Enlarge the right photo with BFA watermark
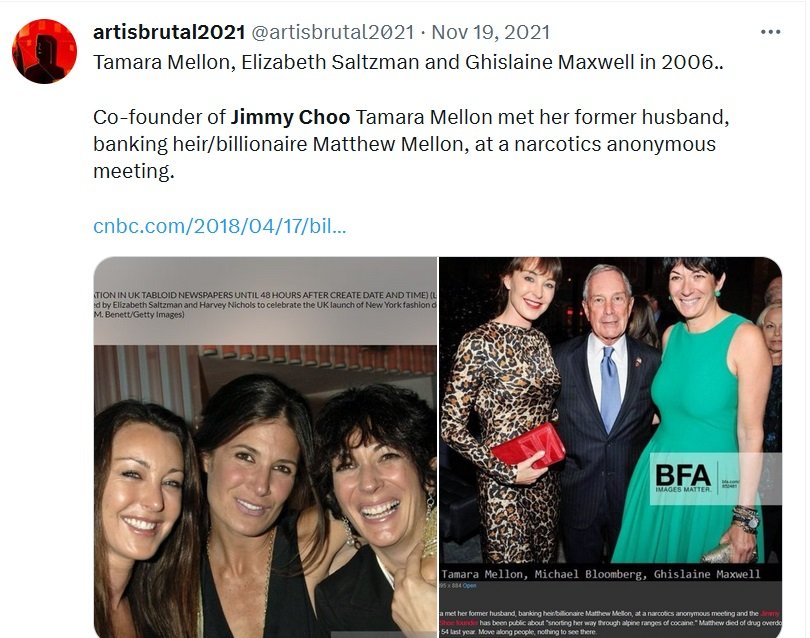 (610, 447)
